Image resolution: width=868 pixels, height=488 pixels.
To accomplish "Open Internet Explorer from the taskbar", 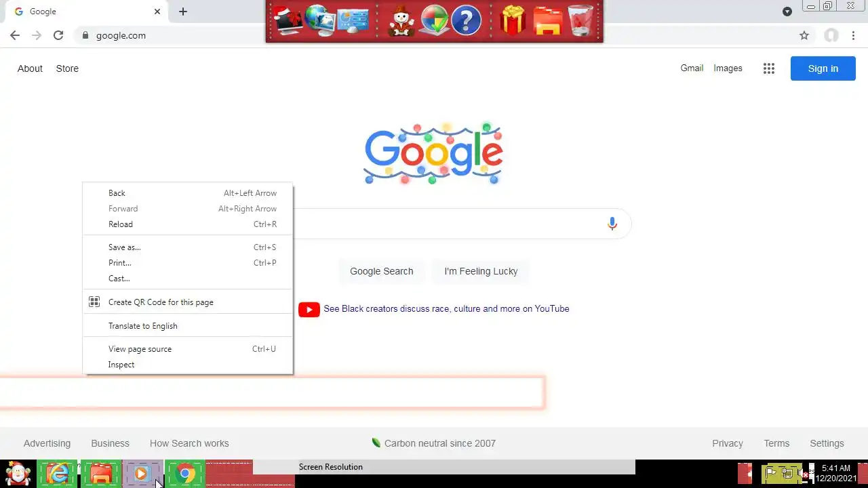I will [x=58, y=474].
